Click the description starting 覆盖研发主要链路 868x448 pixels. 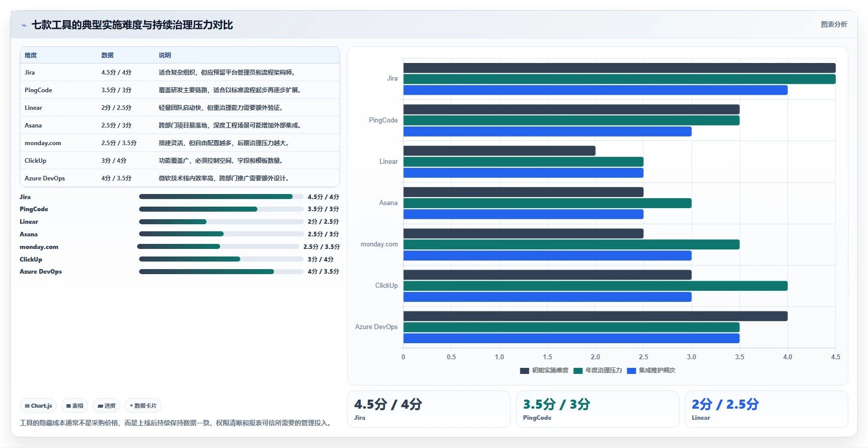coord(230,90)
